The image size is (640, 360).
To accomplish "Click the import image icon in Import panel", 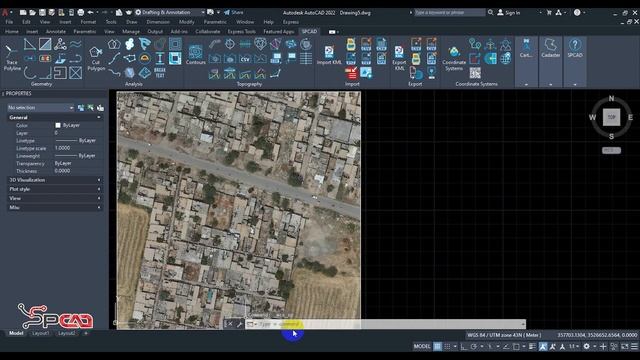I will tap(366, 73).
